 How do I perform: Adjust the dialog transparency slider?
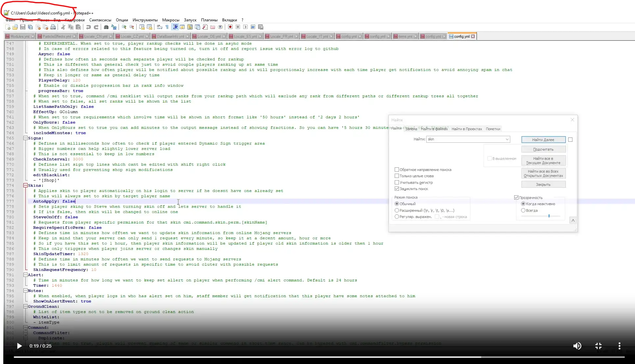click(549, 216)
